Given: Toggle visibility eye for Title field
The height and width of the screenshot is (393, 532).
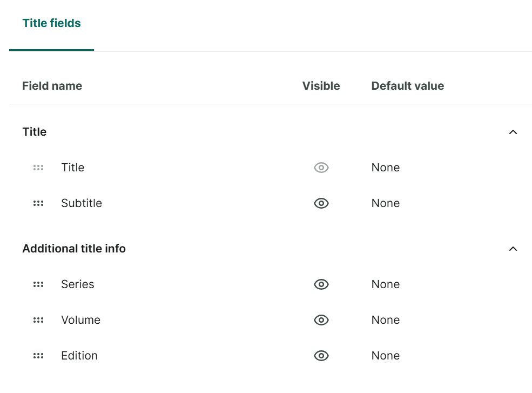Looking at the screenshot, I should 321,168.
